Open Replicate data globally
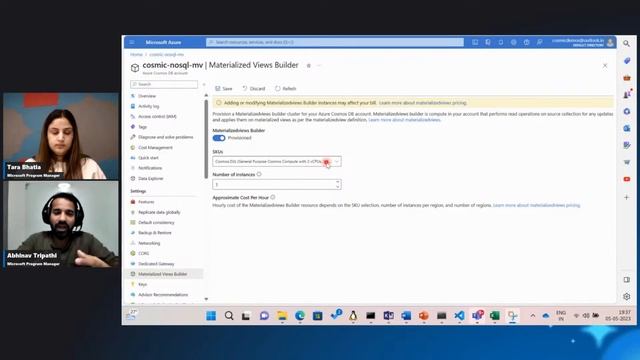The height and width of the screenshot is (360, 640). 159,212
